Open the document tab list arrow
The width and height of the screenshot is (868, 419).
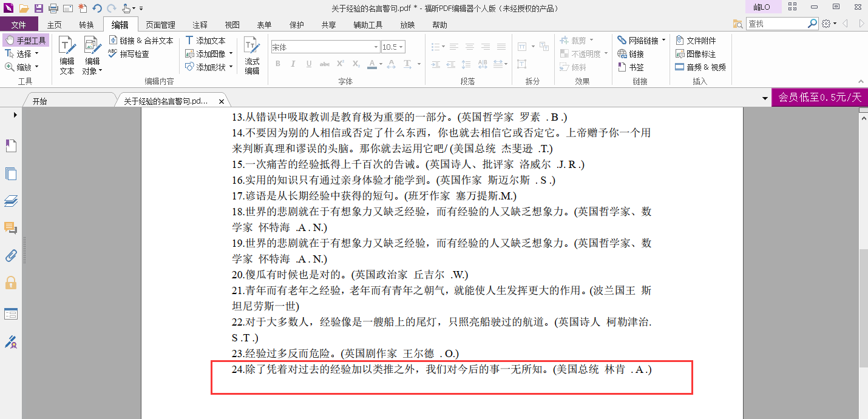tap(765, 98)
